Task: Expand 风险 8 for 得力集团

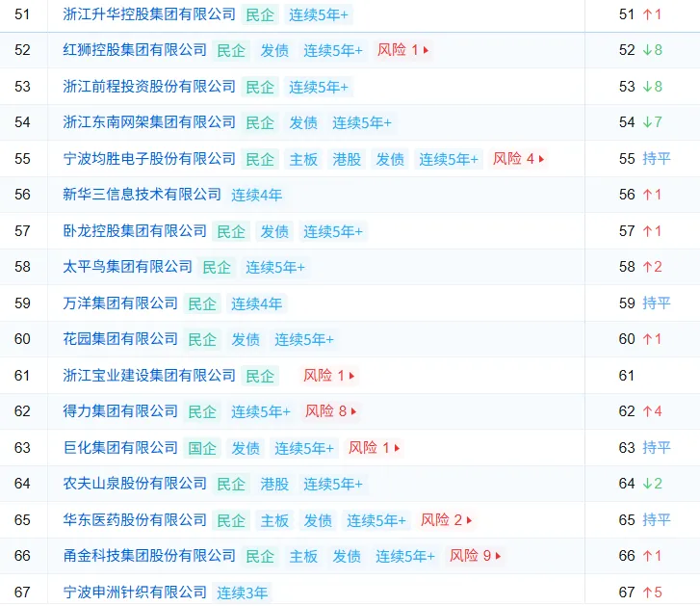Action: (x=331, y=411)
